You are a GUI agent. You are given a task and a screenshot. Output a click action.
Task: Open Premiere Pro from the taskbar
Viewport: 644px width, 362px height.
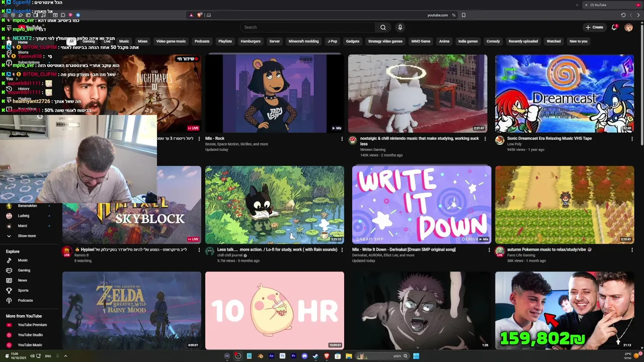click(x=293, y=356)
